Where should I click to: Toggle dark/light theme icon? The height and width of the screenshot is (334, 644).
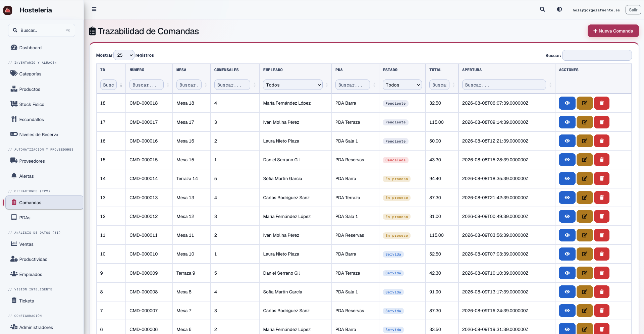point(559,9)
